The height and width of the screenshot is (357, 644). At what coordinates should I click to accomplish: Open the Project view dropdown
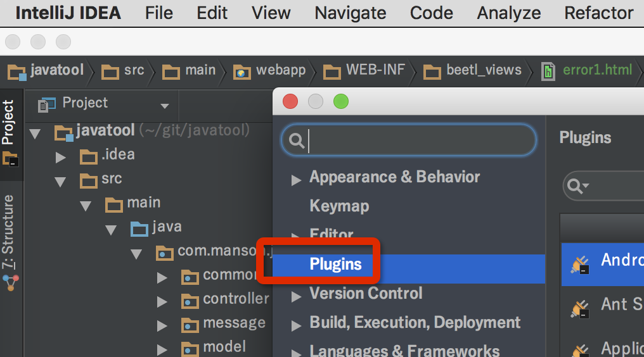tap(165, 106)
